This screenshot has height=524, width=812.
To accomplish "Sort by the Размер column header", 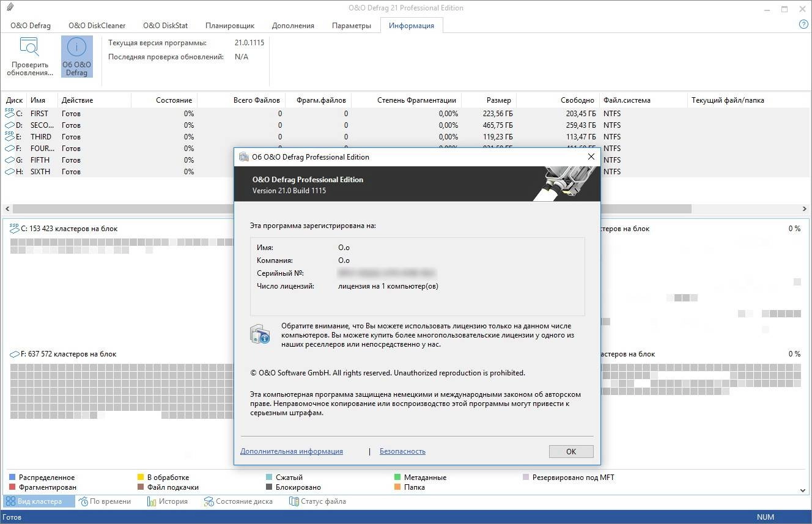I will tap(489, 100).
